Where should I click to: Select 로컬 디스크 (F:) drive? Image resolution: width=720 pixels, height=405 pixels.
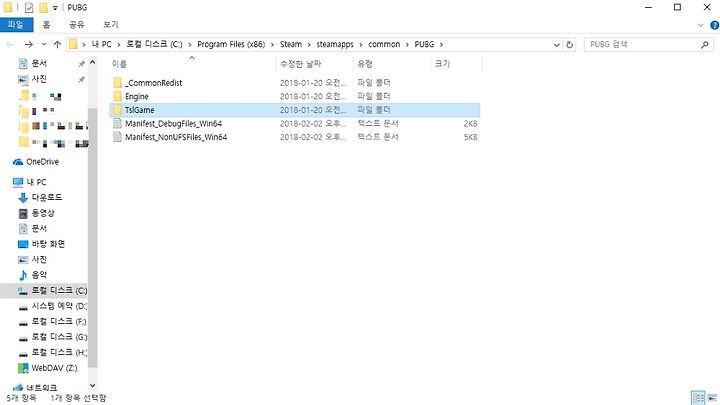pos(58,321)
